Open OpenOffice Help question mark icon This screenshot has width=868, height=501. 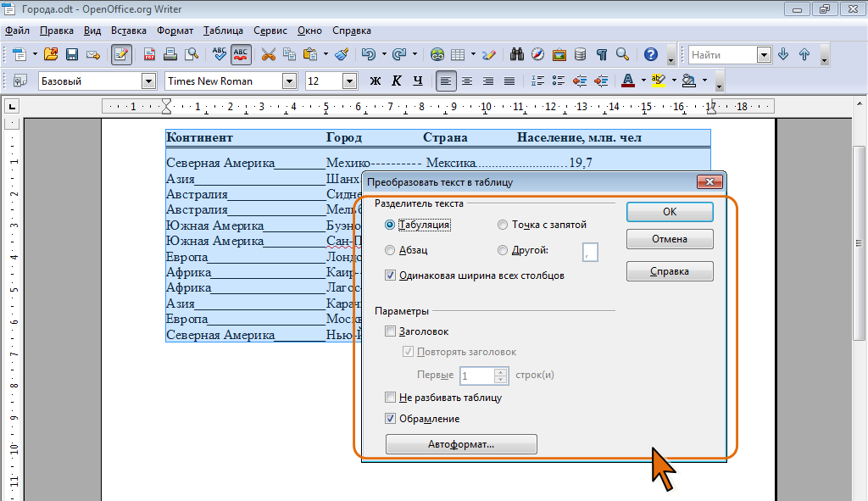(x=651, y=54)
